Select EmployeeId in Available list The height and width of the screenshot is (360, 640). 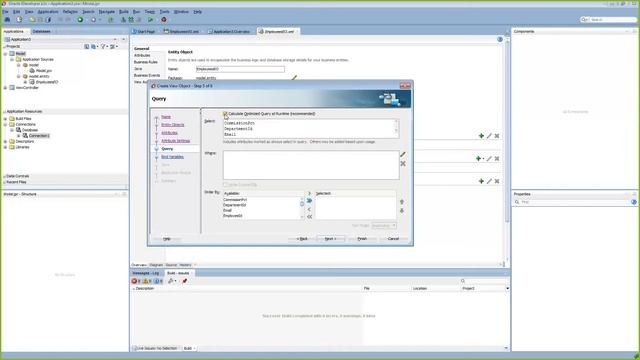click(x=233, y=216)
